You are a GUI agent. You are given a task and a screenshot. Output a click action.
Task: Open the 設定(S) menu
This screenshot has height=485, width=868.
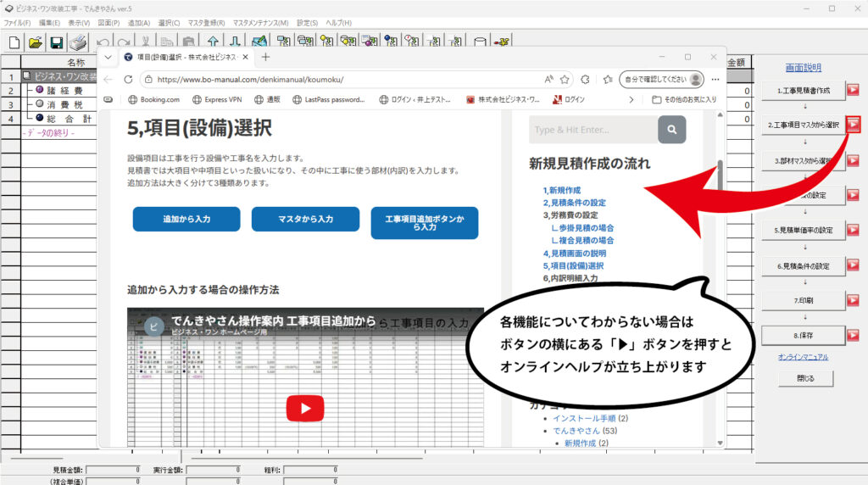(x=307, y=23)
